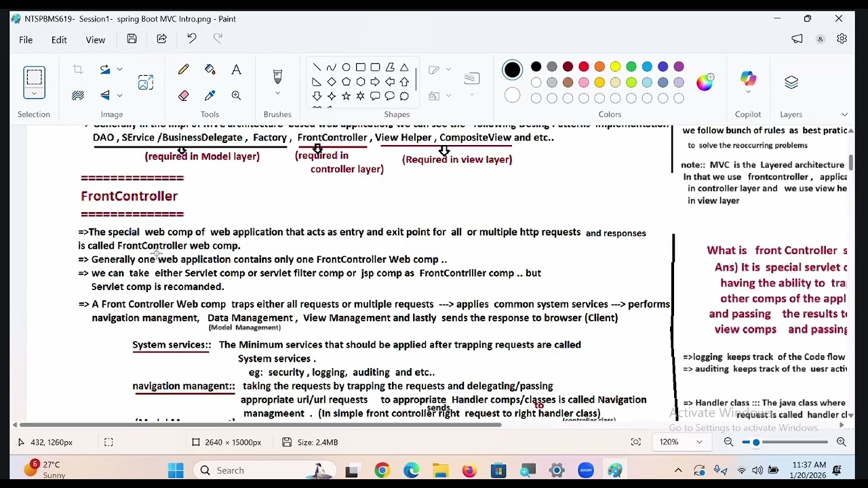Screen dimensions: 868x488
Task: Click the zoom in magnifier
Action: point(841,442)
